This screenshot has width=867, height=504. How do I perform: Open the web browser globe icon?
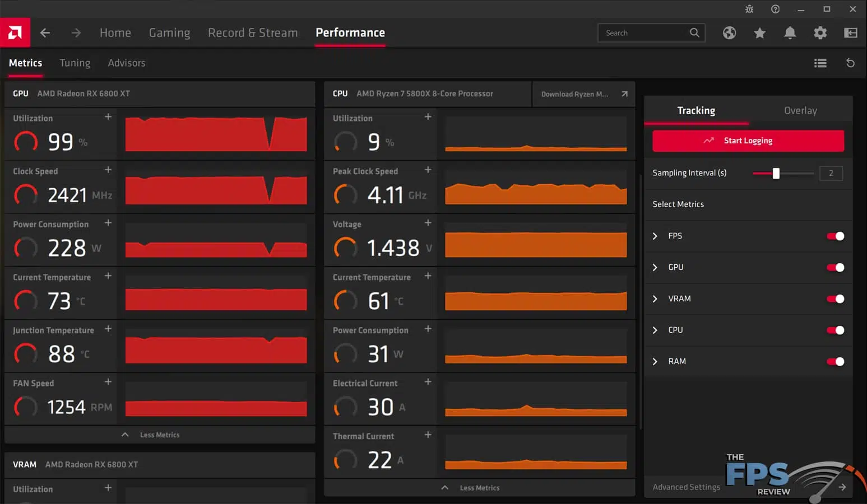[x=729, y=33]
